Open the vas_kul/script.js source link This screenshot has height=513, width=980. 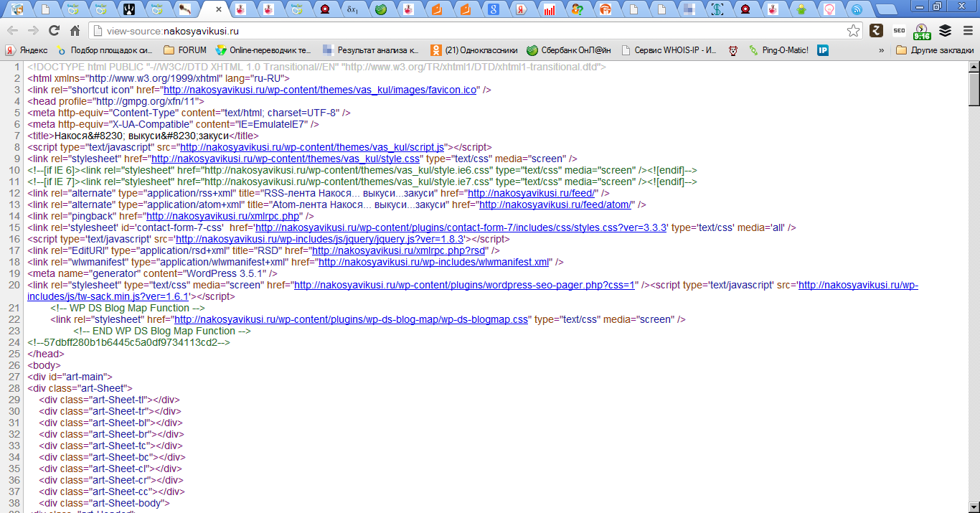(x=313, y=147)
